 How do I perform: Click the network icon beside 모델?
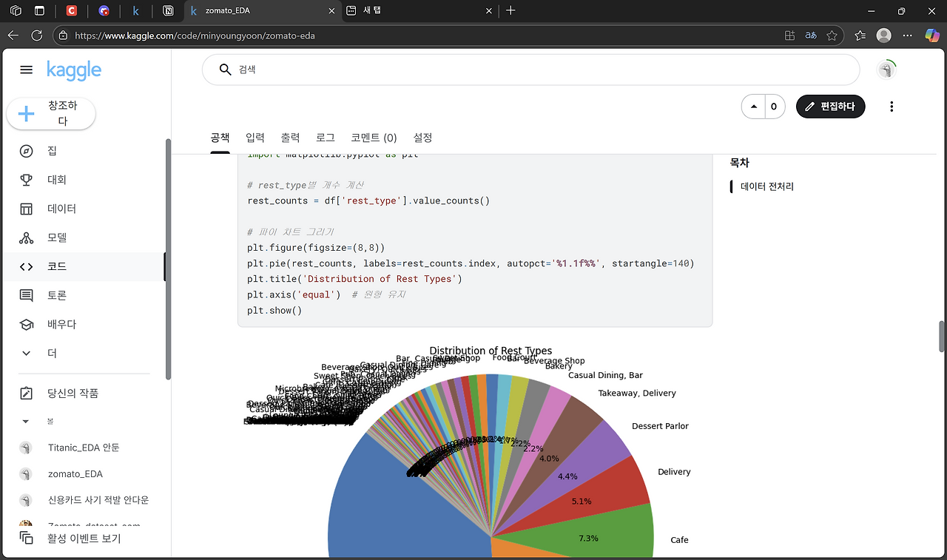click(x=27, y=237)
